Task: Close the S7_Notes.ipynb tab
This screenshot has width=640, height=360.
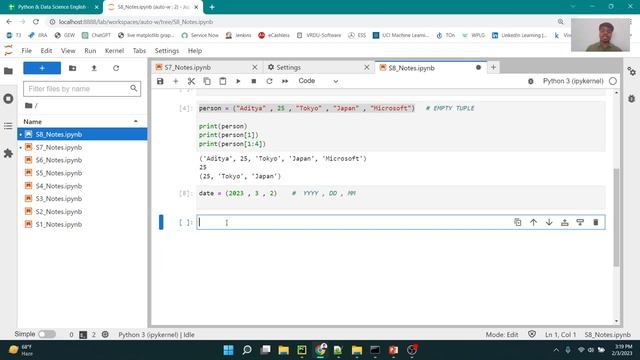Action: point(255,67)
